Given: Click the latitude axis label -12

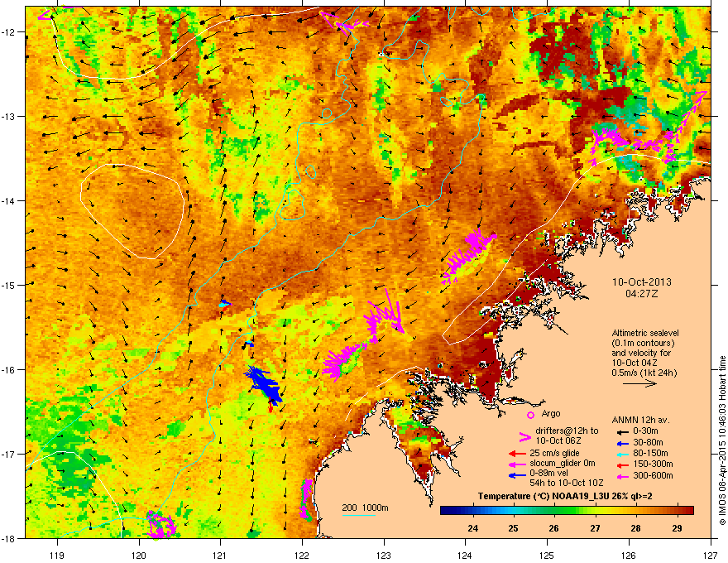Looking at the screenshot, I should pos(9,31).
